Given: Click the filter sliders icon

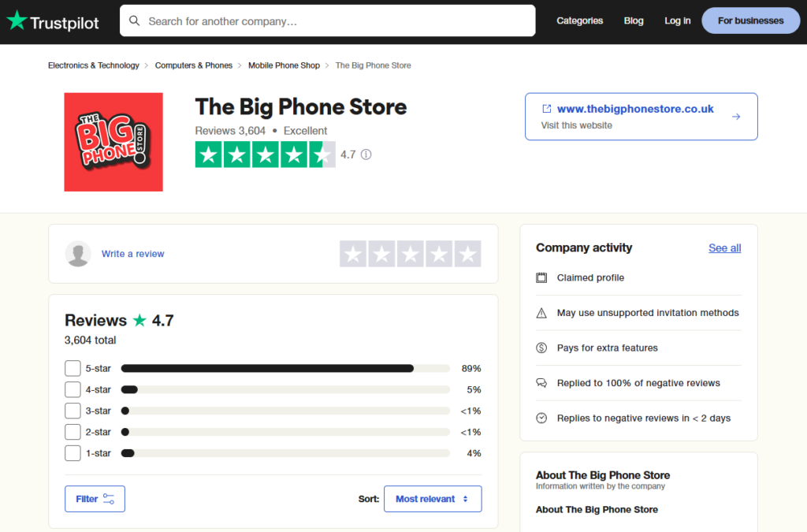Looking at the screenshot, I should [109, 499].
